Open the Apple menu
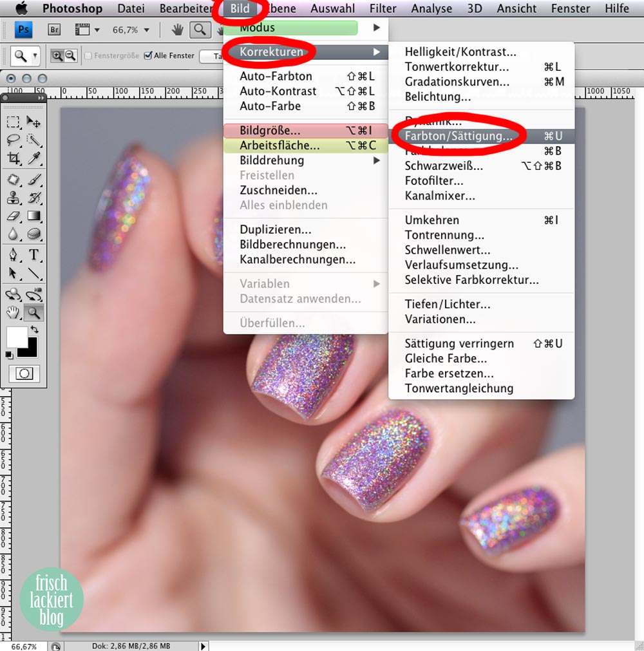This screenshot has height=651, width=644. [x=21, y=8]
